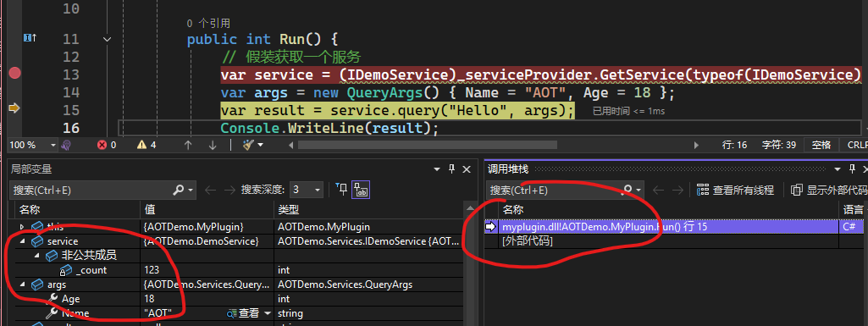The width and height of the screenshot is (868, 326).
Task: Click the "AOT" value of Name
Action: (158, 313)
